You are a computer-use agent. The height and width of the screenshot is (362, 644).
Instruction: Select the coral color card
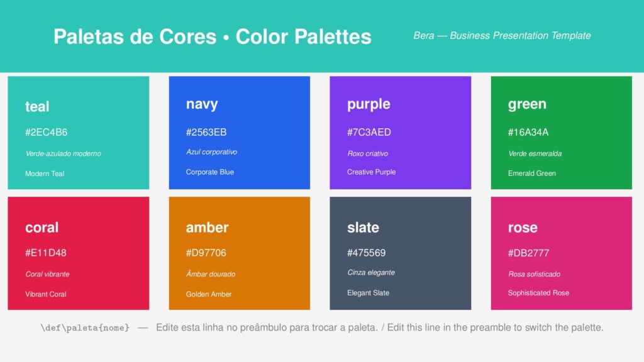click(x=79, y=253)
